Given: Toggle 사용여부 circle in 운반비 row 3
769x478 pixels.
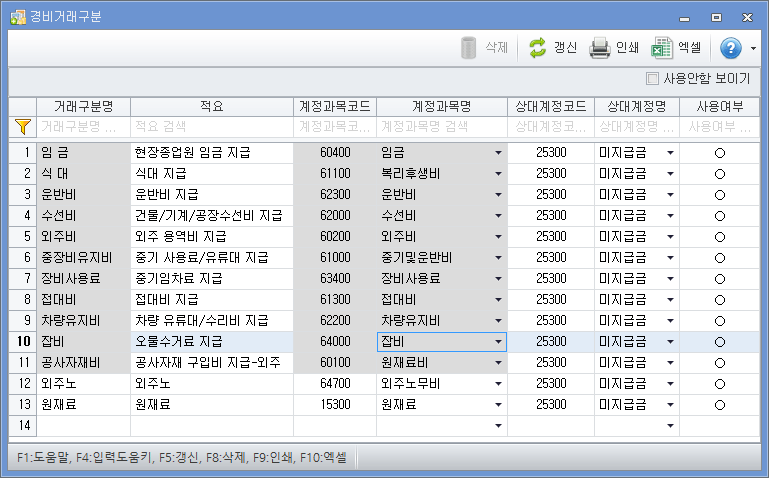Looking at the screenshot, I should pos(719,195).
